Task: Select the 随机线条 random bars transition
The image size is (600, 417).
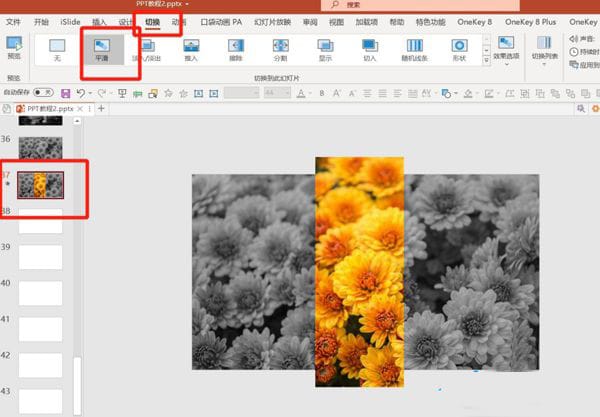Action: (414, 50)
